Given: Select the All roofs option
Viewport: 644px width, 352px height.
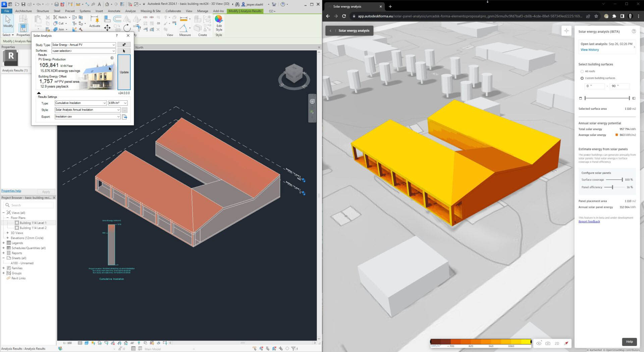Looking at the screenshot, I should pos(582,71).
